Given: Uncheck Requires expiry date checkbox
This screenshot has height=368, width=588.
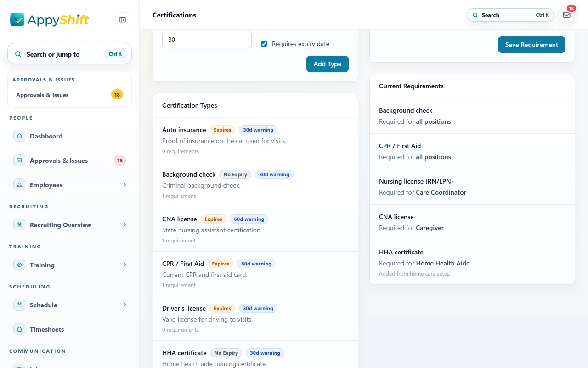Looking at the screenshot, I should (x=264, y=44).
